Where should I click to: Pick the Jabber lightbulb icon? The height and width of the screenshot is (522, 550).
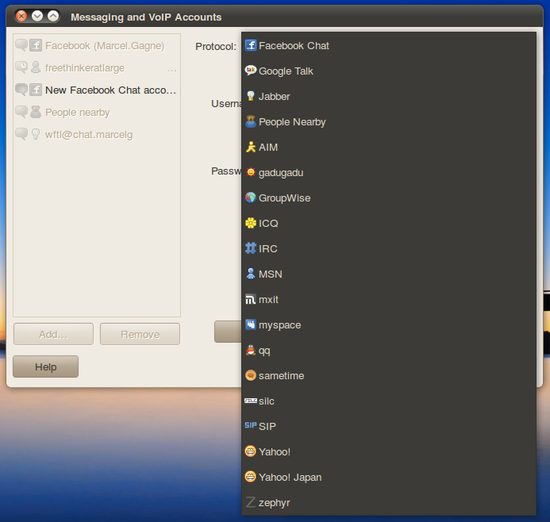[250, 96]
